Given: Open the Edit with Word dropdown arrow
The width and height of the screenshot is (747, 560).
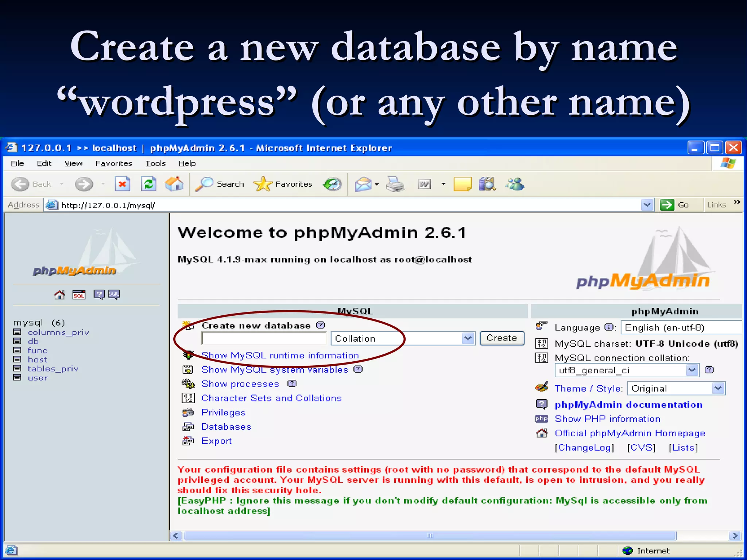Looking at the screenshot, I should coord(443,184).
